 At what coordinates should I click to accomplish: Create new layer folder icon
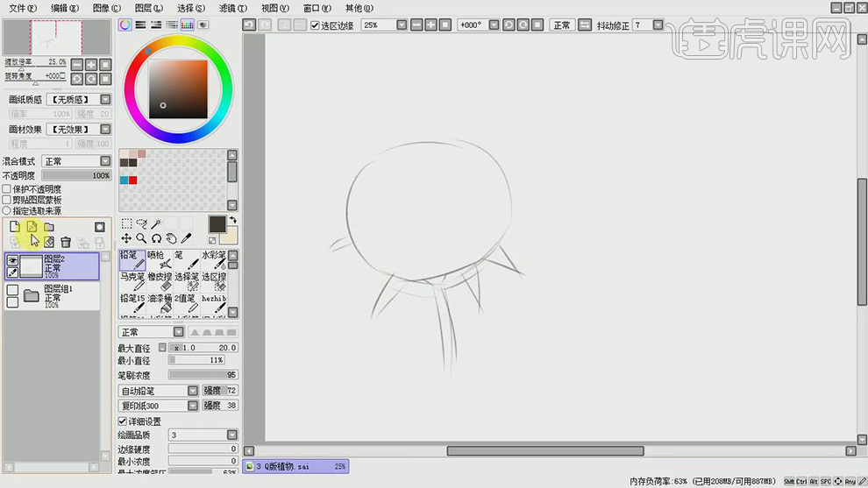pos(49,227)
